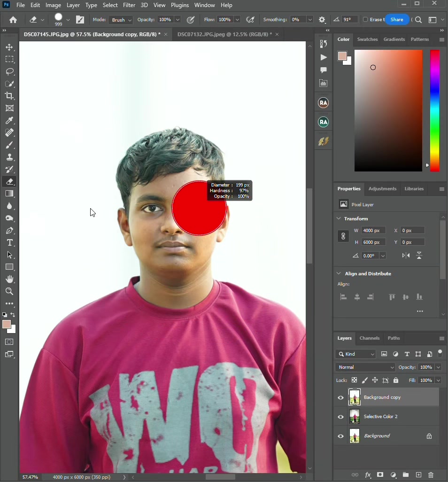Open the layer blend mode dropdown
The width and height of the screenshot is (448, 482).
(365, 367)
